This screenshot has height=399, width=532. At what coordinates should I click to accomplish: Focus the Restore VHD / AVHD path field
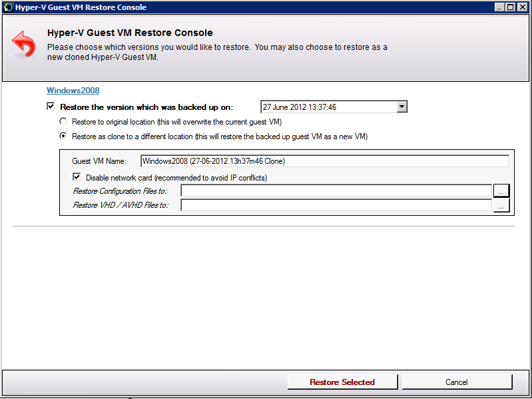point(336,205)
